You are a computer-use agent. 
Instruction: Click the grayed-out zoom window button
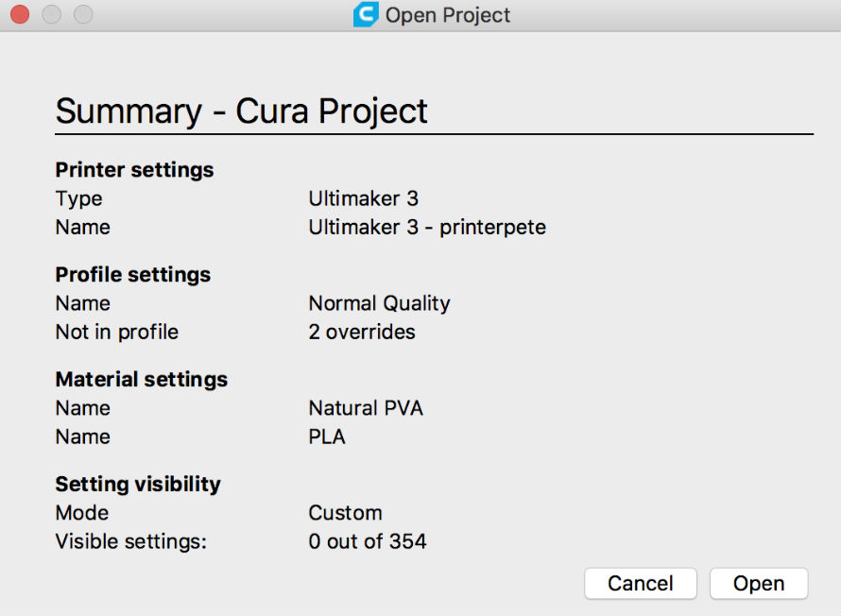click(x=83, y=14)
